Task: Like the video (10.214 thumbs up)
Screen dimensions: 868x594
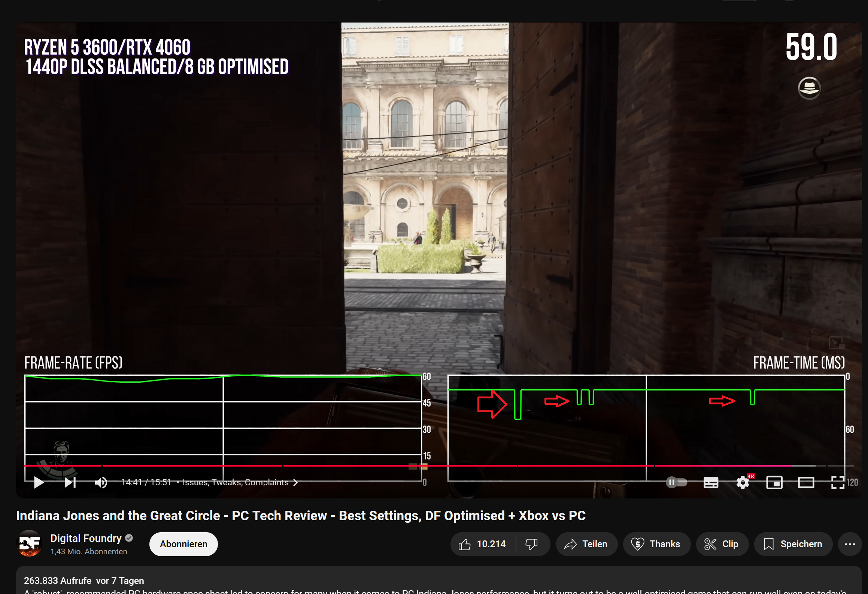Action: point(482,544)
